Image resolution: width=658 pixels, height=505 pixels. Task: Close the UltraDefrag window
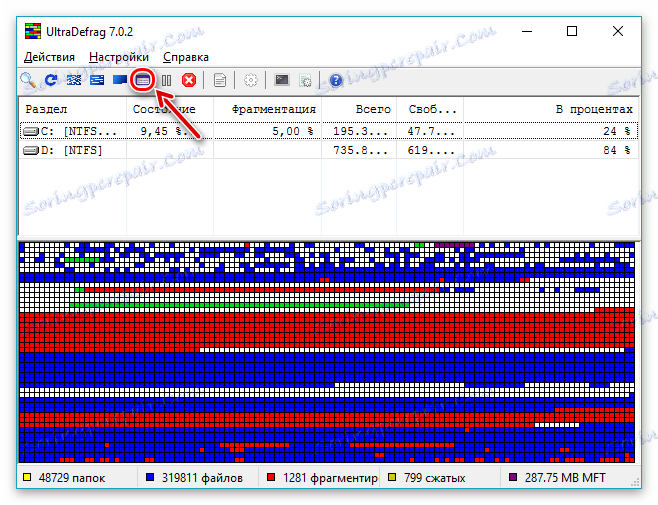coord(617,31)
